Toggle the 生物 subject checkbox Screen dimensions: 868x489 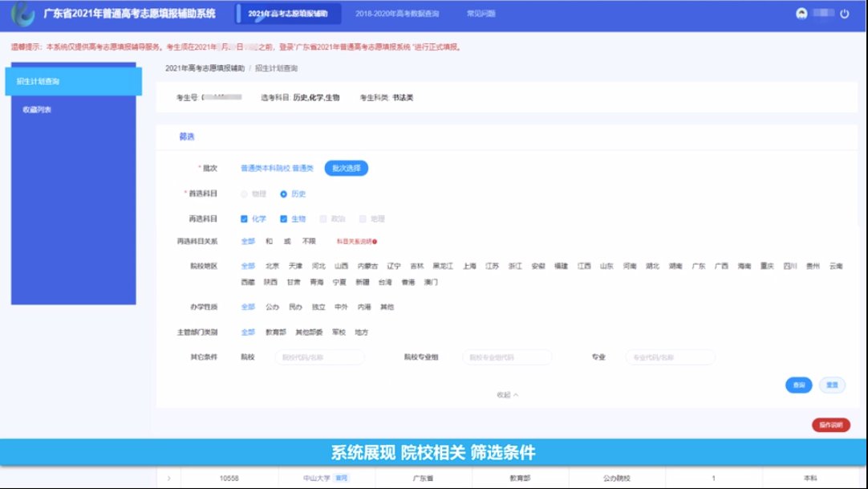pos(284,218)
